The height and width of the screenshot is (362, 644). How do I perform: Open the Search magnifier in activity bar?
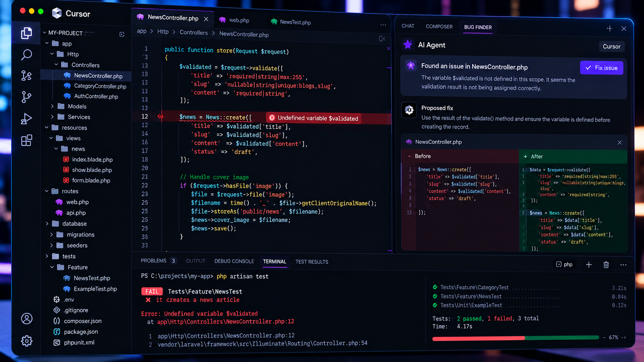(x=26, y=55)
